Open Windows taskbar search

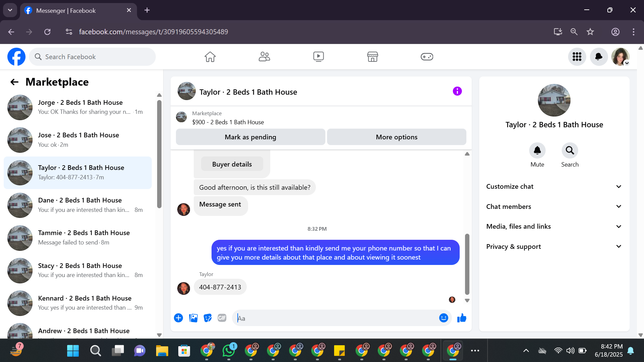95,351
